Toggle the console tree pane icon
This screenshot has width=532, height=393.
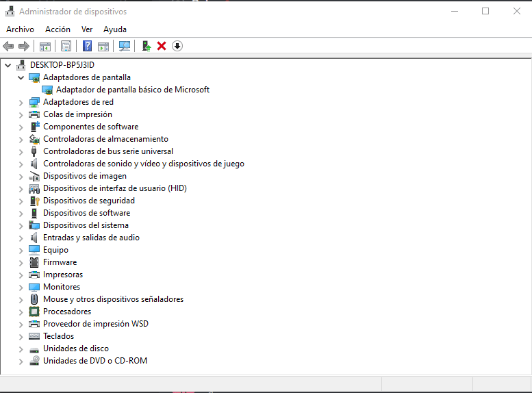45,46
